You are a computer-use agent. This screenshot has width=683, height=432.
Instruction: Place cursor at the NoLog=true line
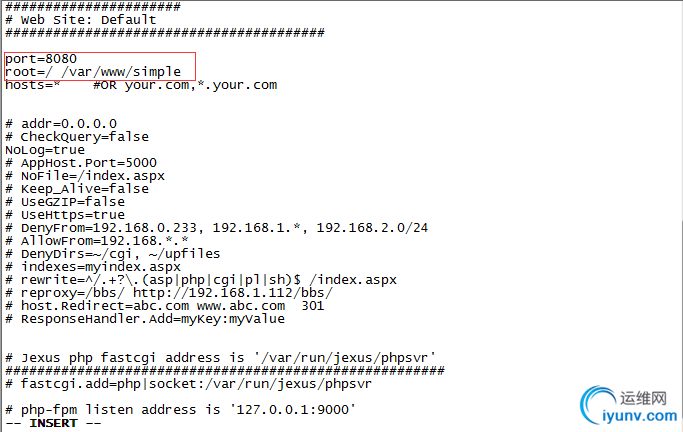click(x=45, y=150)
